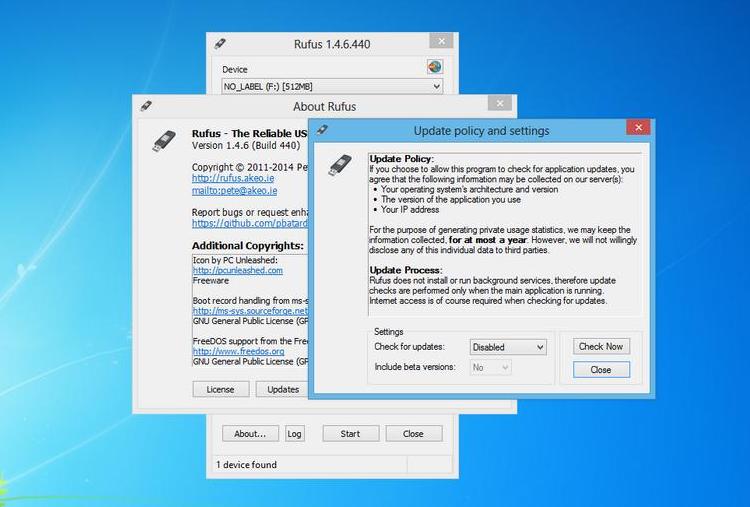Click the Close button next to Start

(413, 434)
